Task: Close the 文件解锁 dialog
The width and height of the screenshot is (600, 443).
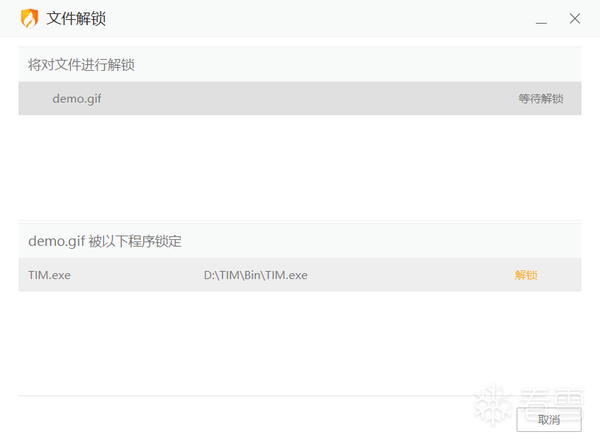Action: [575, 18]
